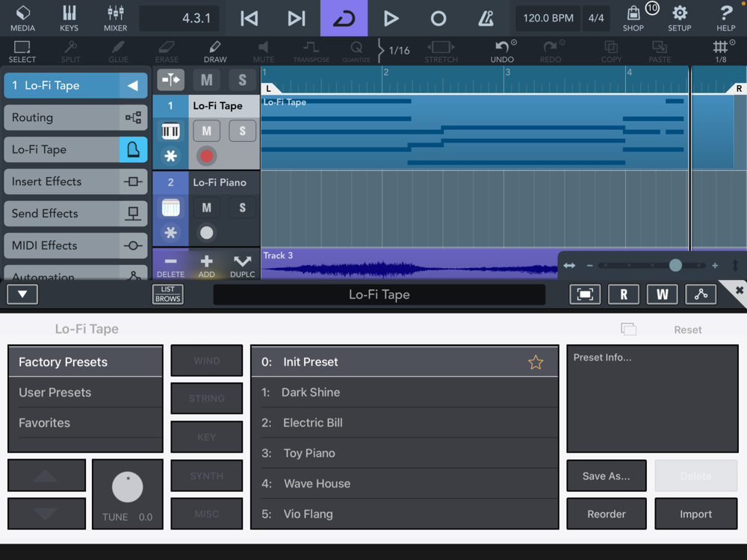
Task: ADD a new track
Action: pyautogui.click(x=206, y=267)
